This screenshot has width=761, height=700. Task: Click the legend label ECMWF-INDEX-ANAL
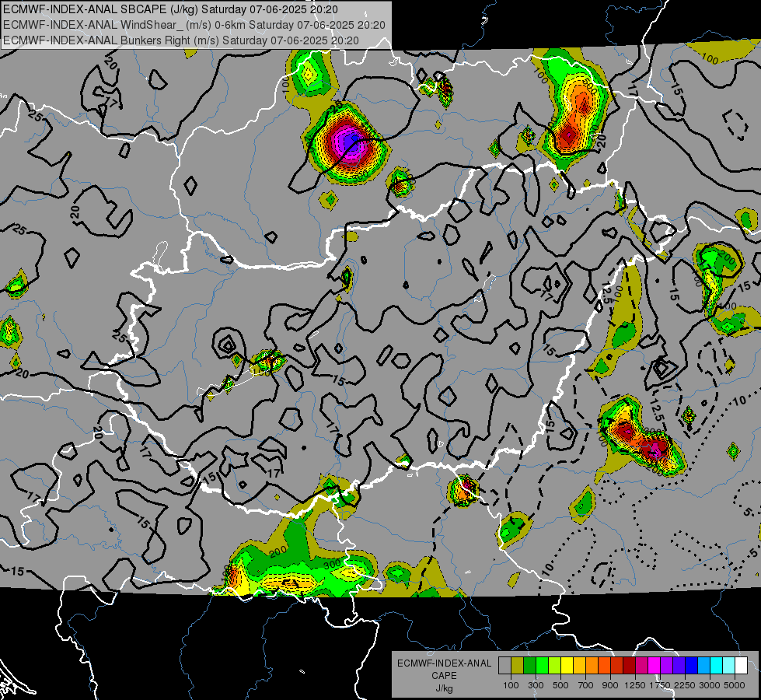[x=444, y=663]
